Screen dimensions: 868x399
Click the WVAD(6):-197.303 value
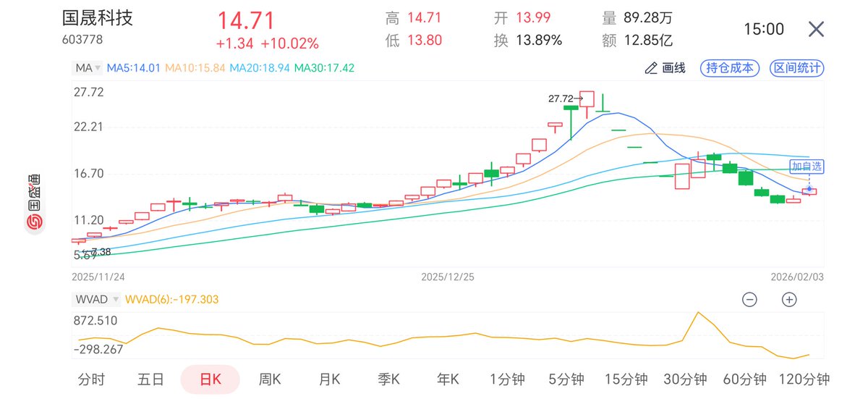(172, 299)
